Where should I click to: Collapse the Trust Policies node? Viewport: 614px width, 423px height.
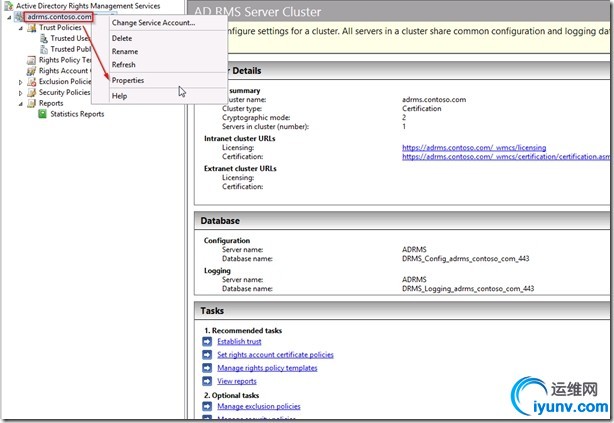pos(21,28)
